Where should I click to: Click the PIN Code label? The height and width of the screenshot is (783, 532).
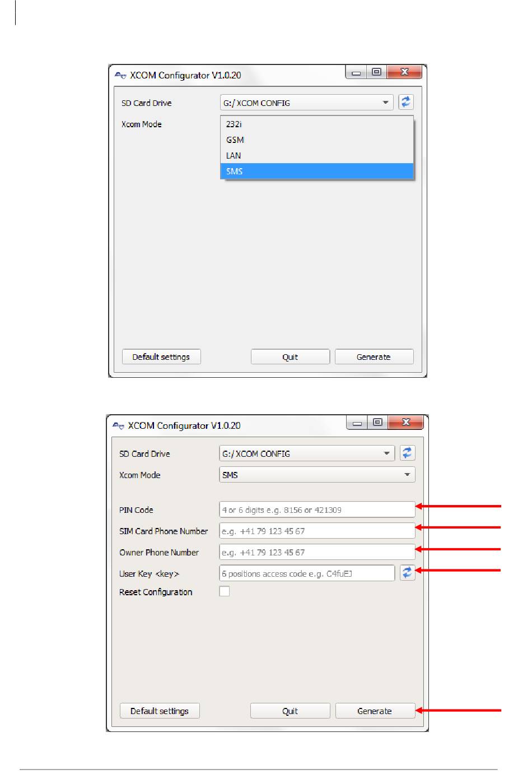(x=136, y=510)
